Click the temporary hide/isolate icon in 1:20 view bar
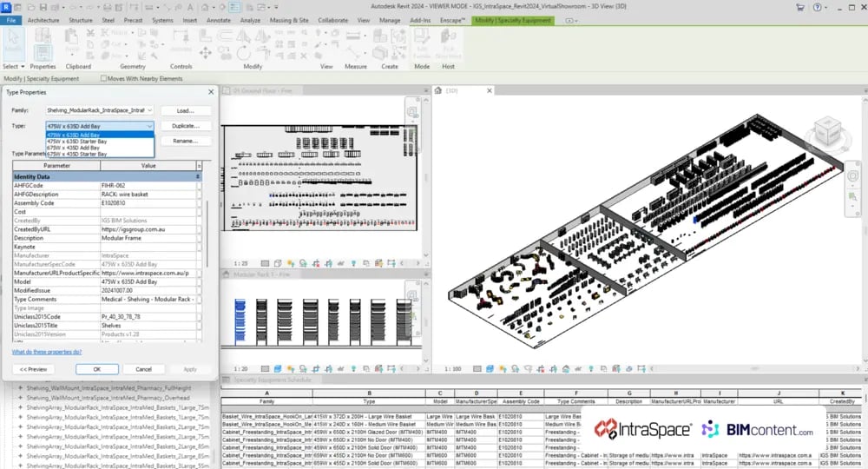The width and height of the screenshot is (868, 469). pos(341,368)
